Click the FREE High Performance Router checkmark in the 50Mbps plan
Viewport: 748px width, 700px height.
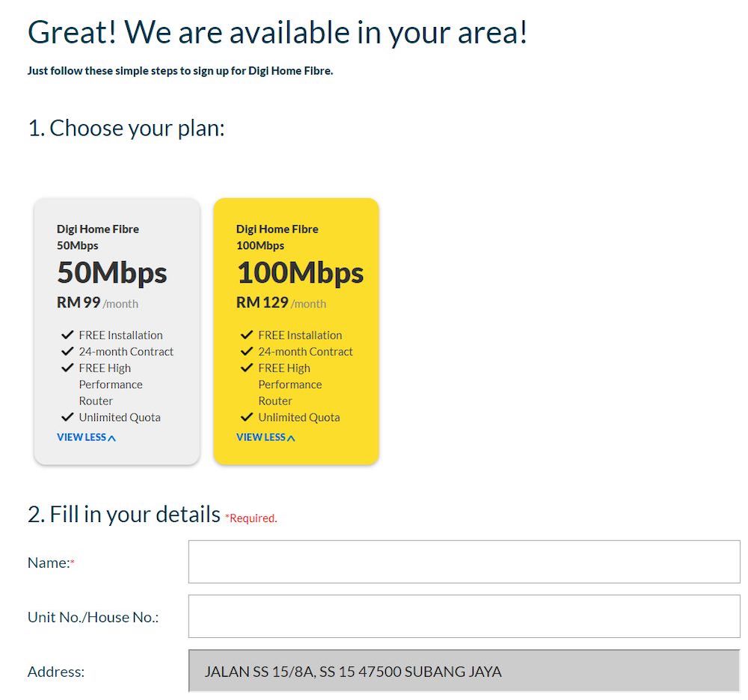(x=67, y=368)
